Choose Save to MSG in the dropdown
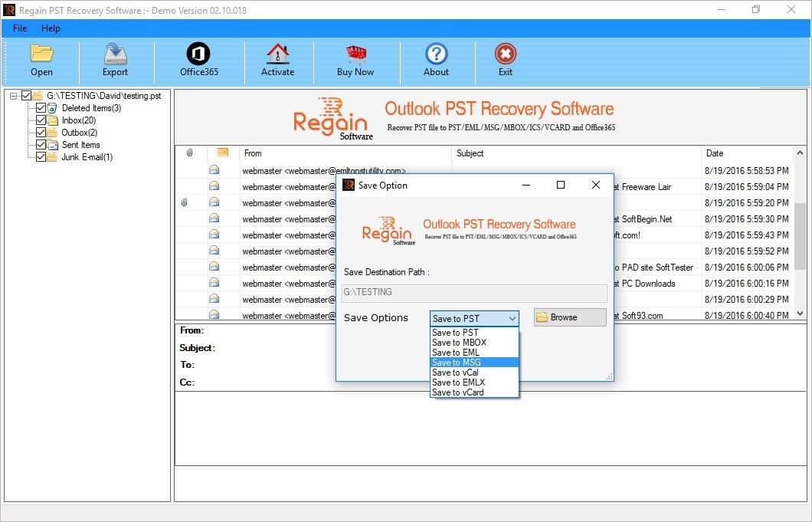 (x=474, y=363)
